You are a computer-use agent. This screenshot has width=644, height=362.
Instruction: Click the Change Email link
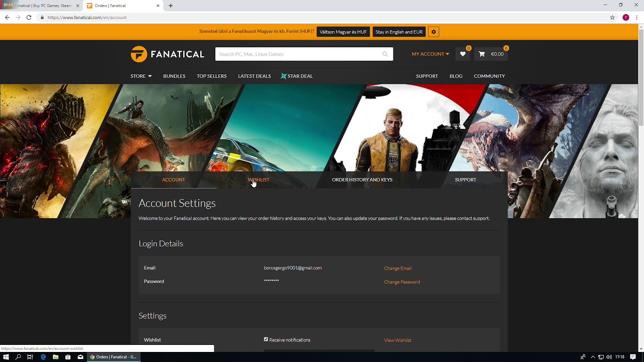pyautogui.click(x=397, y=268)
